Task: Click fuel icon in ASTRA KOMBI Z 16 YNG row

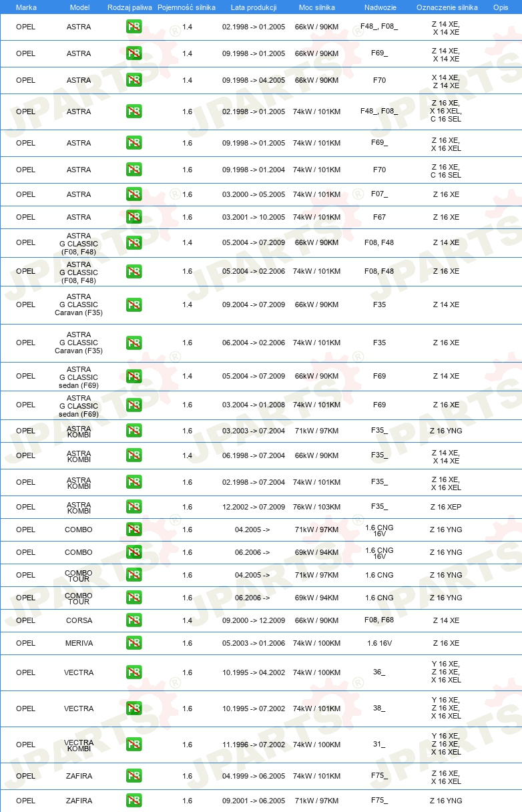Action: coord(134,431)
